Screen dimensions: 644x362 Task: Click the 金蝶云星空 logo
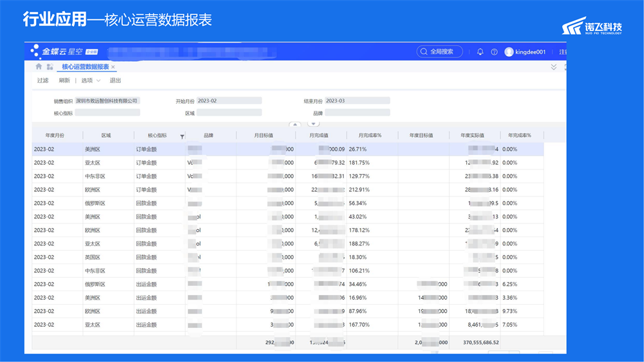tap(64, 52)
